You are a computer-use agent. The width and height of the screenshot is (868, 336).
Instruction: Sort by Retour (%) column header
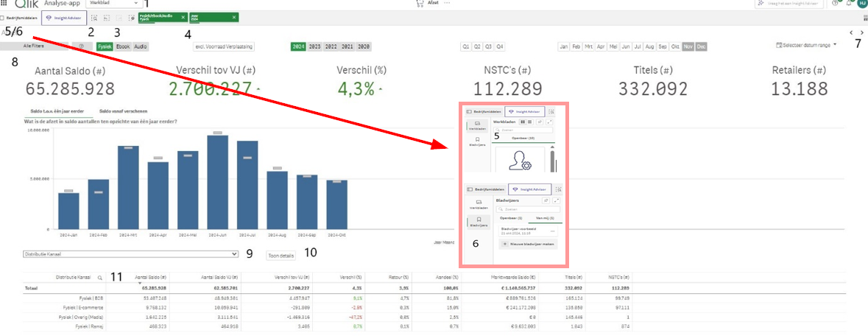coord(400,276)
